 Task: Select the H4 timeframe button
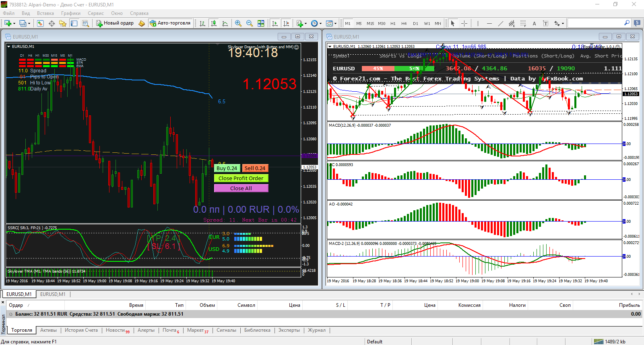(404, 23)
